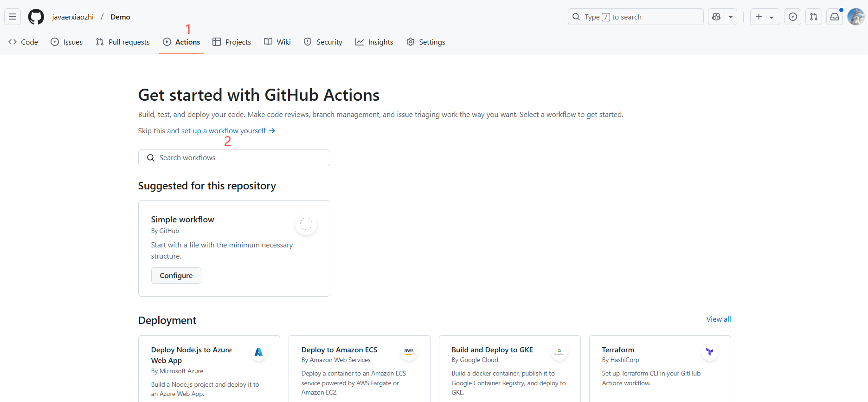Click the Azure logo on Node.js card
Image resolution: width=868 pixels, height=402 pixels.
(x=259, y=352)
